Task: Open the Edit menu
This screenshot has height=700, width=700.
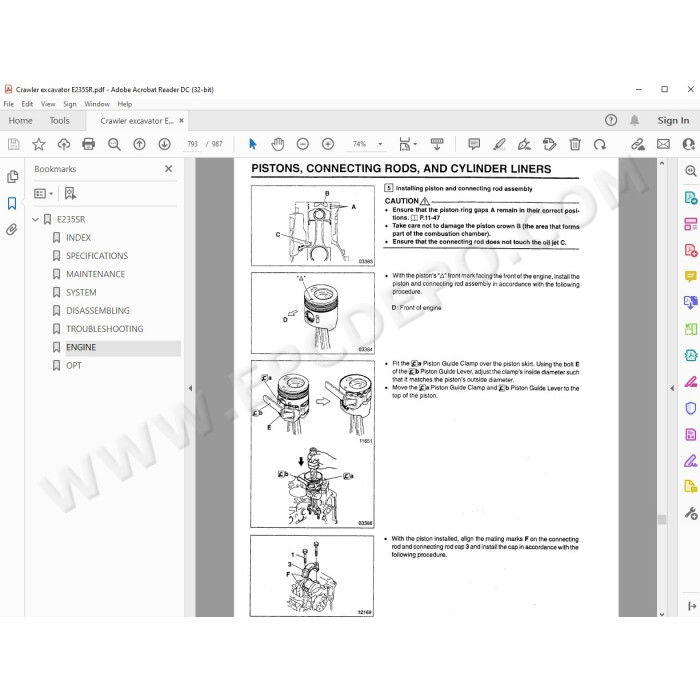Action: click(x=27, y=104)
